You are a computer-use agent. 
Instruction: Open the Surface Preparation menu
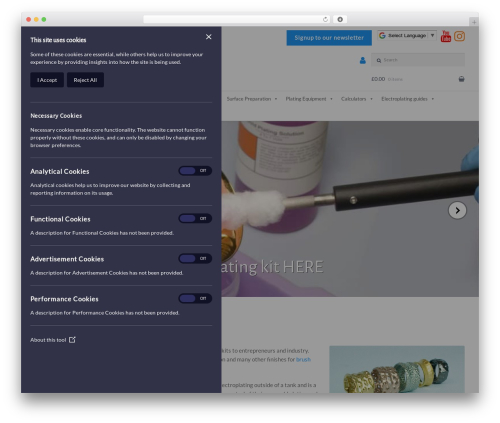click(x=249, y=99)
